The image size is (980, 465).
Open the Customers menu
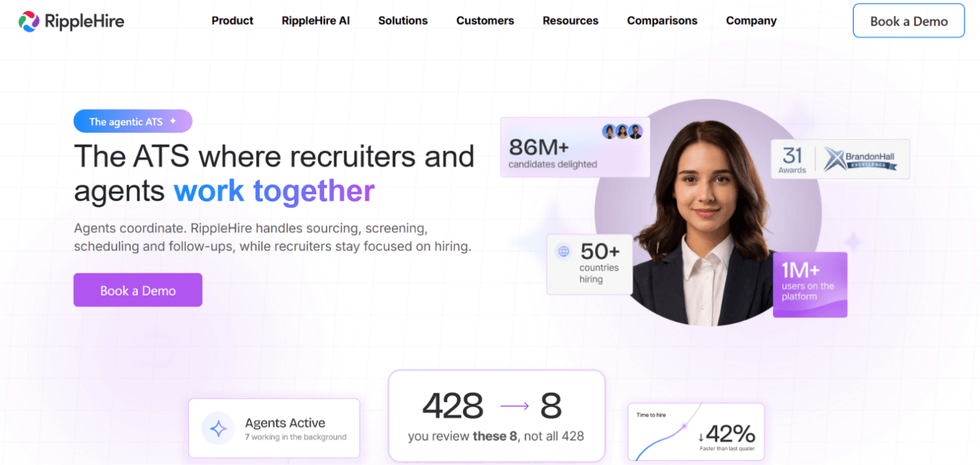click(485, 21)
